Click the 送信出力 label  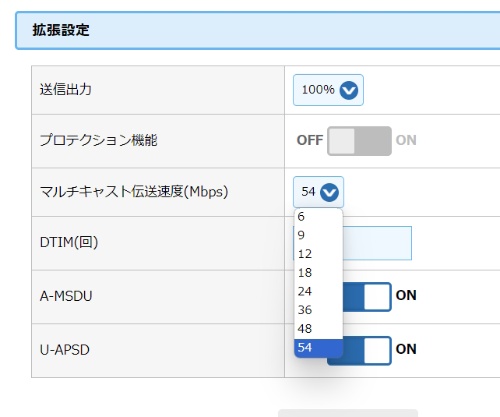coord(66,89)
